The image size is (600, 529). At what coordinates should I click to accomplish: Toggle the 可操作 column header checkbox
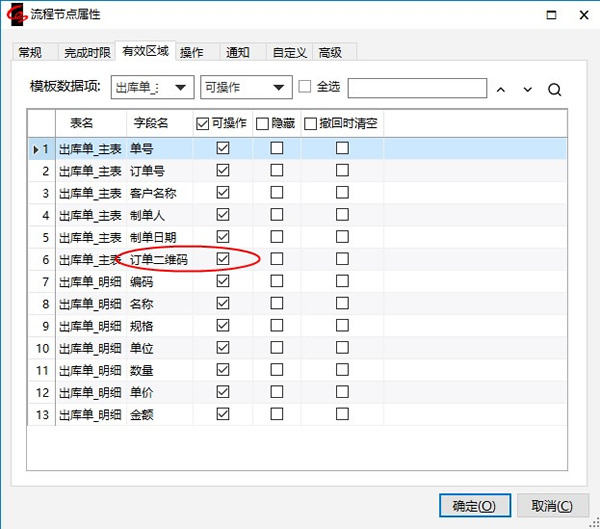point(203,124)
